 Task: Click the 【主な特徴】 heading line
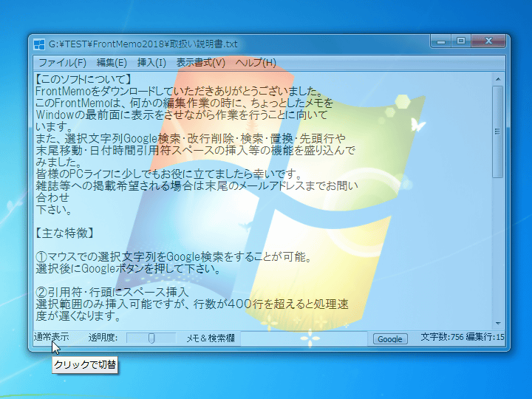click(64, 233)
